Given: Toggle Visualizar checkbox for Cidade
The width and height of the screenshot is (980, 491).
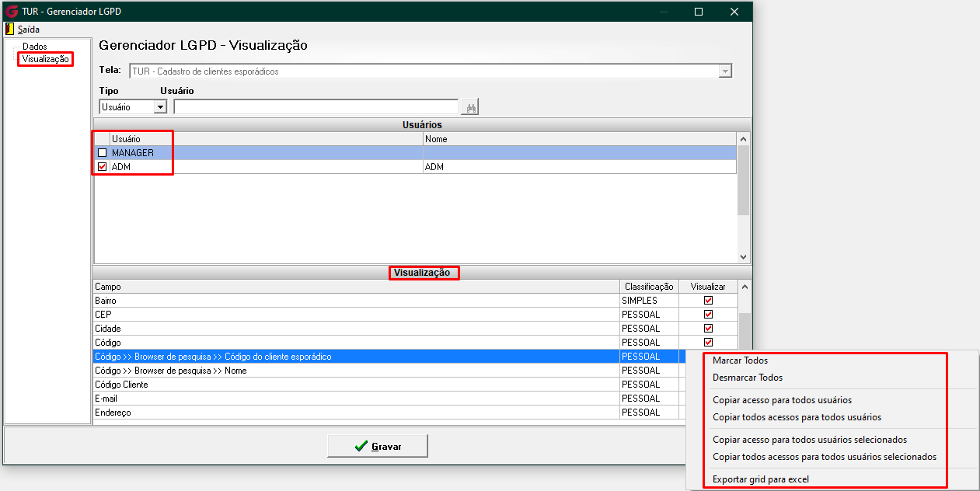Looking at the screenshot, I should 708,329.
